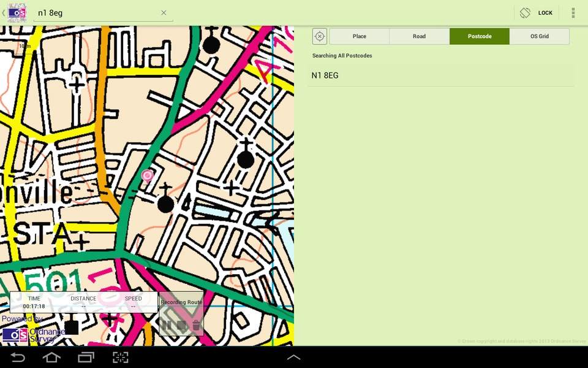This screenshot has height=368, width=588.
Task: Tap the SPEED readout
Action: click(x=133, y=302)
